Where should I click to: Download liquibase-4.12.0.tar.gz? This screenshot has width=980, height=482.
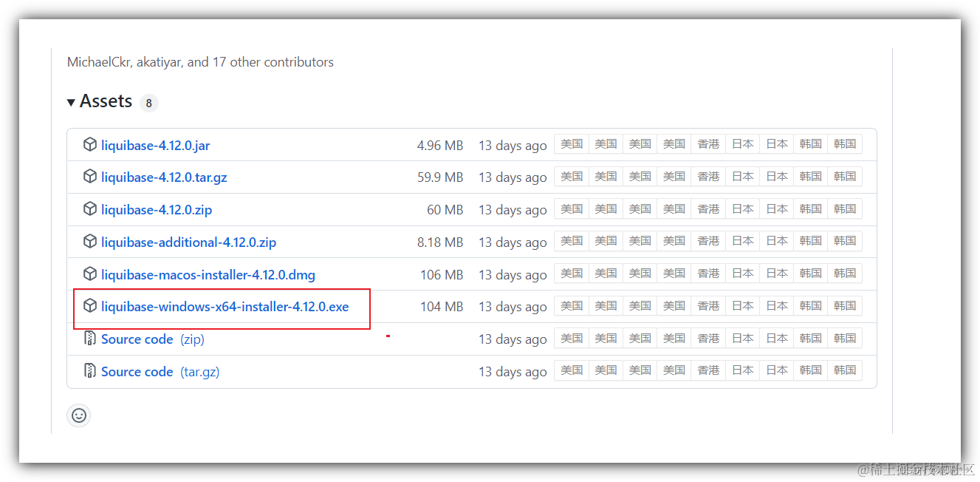[164, 177]
